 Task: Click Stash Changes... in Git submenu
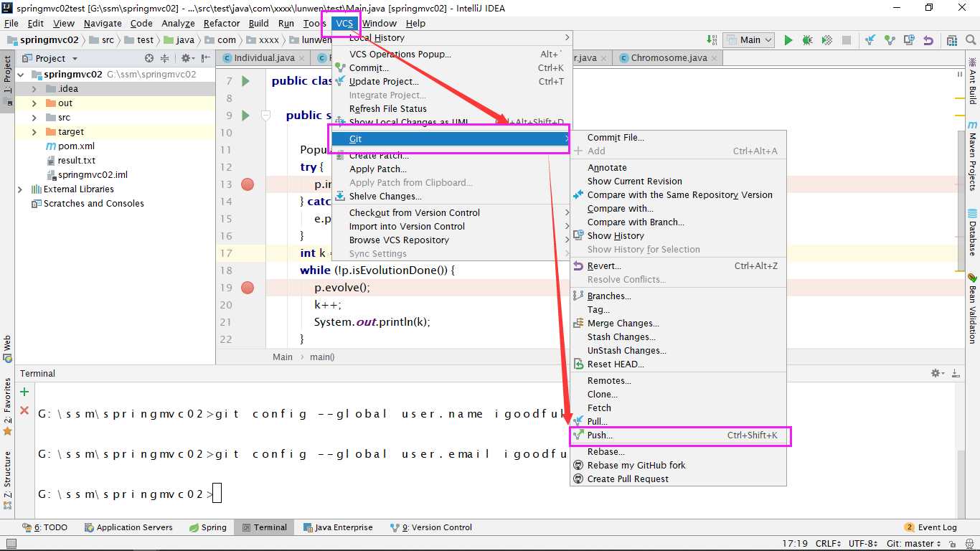(x=679, y=337)
